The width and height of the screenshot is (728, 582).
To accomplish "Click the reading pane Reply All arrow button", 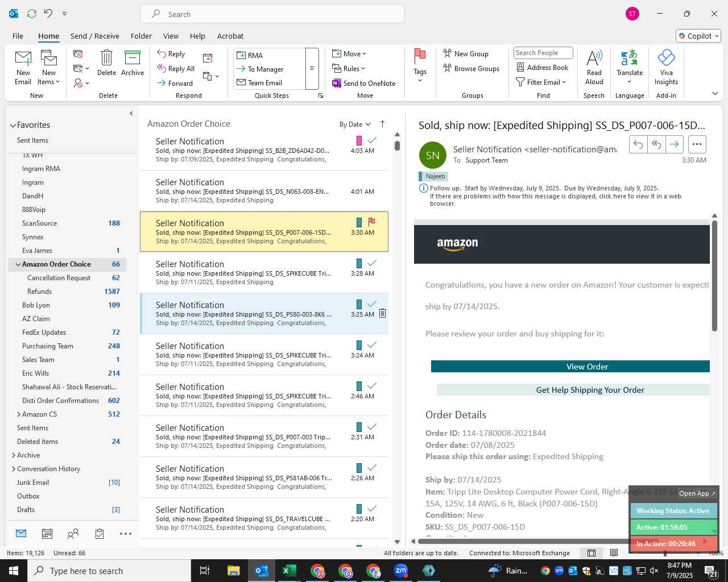I will (656, 144).
